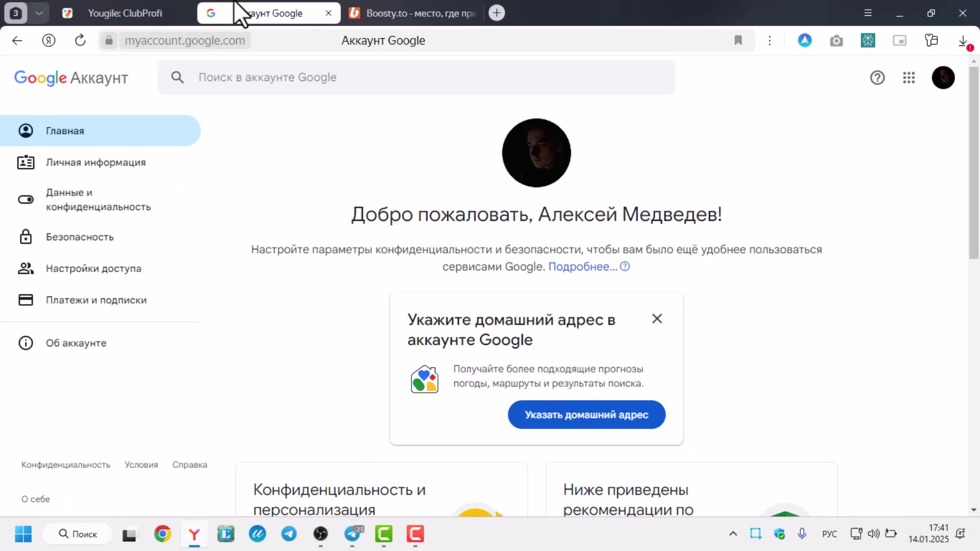Dismiss the home address card
Image resolution: width=980 pixels, height=551 pixels.
tap(657, 318)
